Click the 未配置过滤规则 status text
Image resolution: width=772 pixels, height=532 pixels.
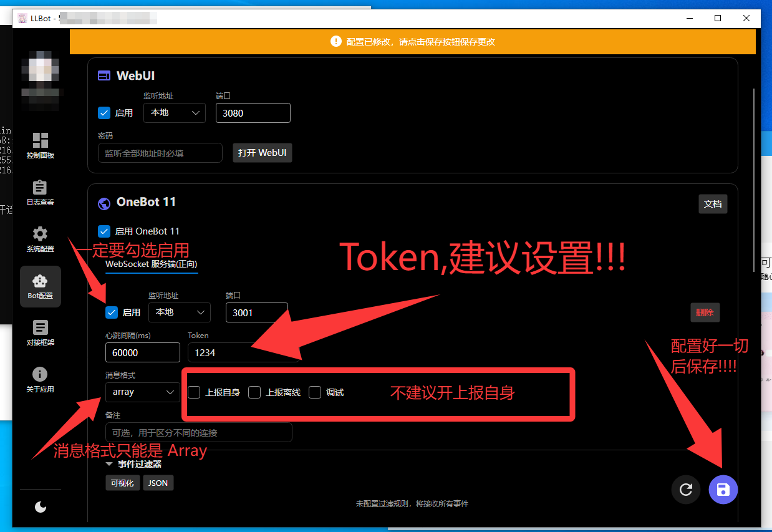click(x=412, y=503)
